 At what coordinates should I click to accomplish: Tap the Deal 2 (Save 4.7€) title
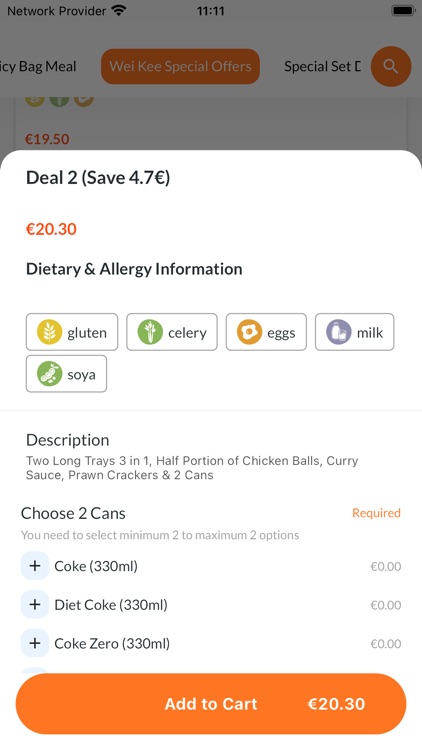(98, 178)
